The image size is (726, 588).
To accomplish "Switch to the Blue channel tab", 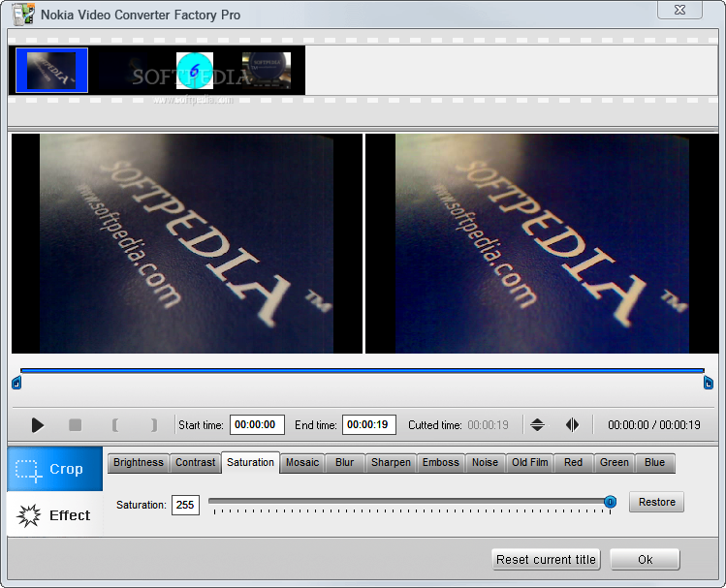I will [654, 463].
